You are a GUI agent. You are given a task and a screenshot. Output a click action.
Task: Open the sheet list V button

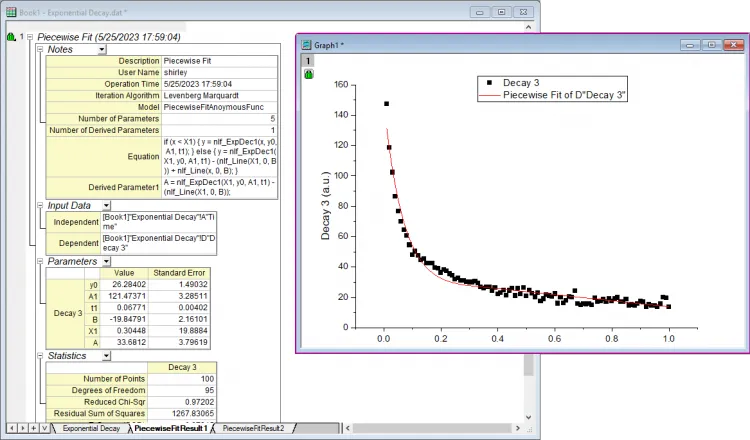pos(44,428)
